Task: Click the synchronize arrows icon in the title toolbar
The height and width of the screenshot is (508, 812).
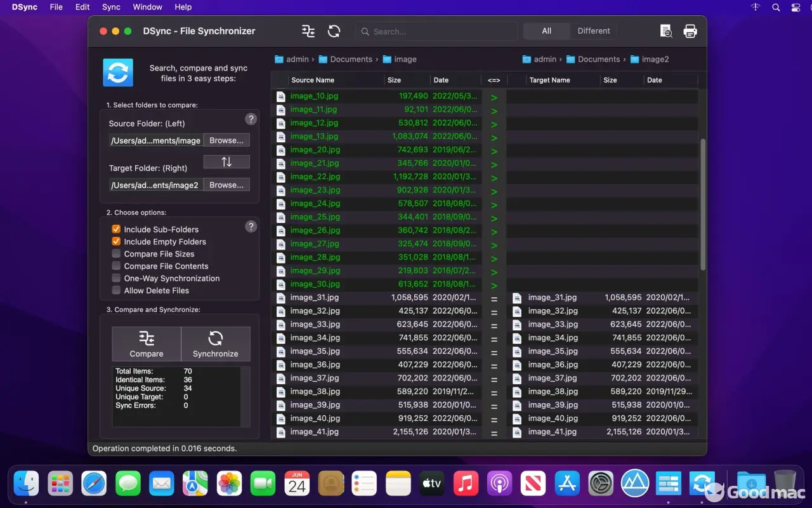Action: click(334, 31)
